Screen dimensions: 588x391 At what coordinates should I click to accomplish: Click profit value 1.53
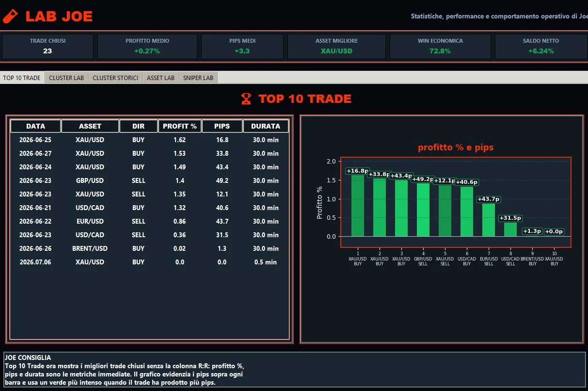(x=180, y=153)
